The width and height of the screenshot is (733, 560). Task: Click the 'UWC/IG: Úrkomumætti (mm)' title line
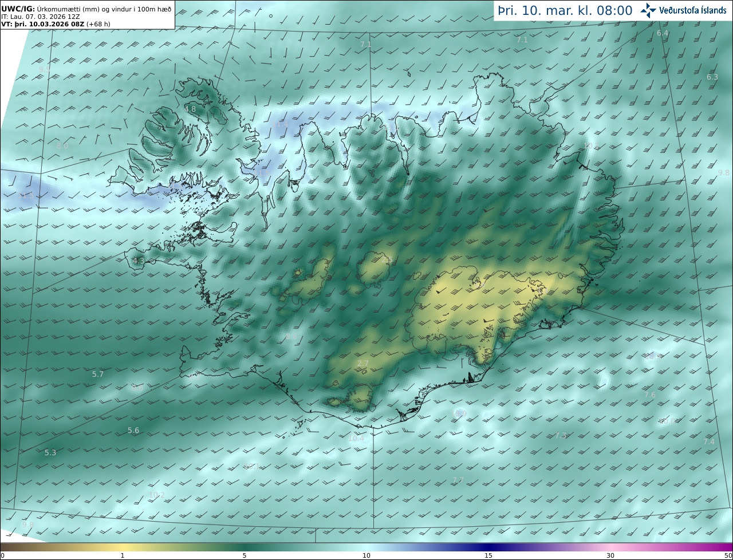[x=86, y=9]
